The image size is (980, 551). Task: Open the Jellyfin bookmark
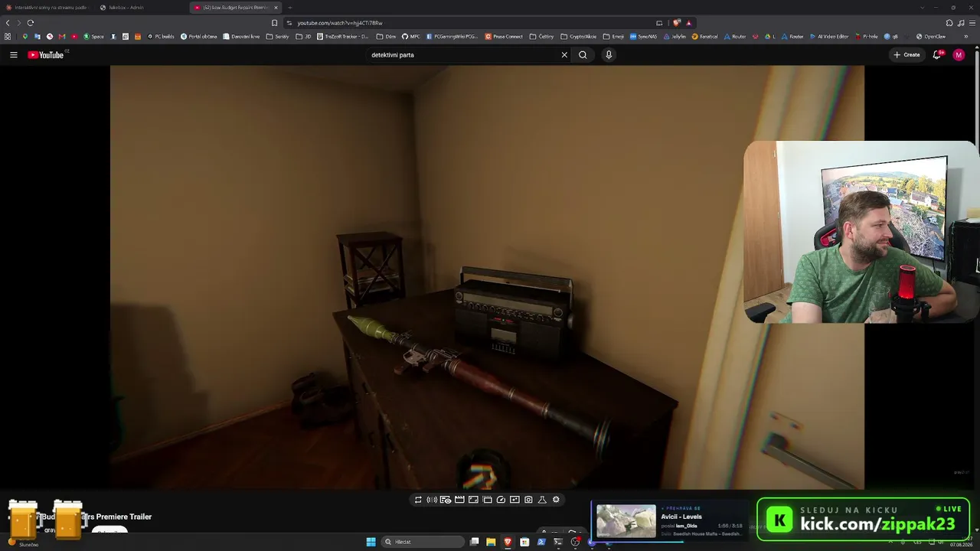click(675, 37)
